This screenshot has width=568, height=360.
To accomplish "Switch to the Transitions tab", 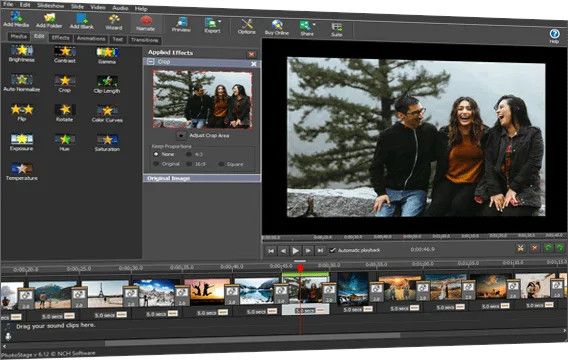I will (x=145, y=40).
